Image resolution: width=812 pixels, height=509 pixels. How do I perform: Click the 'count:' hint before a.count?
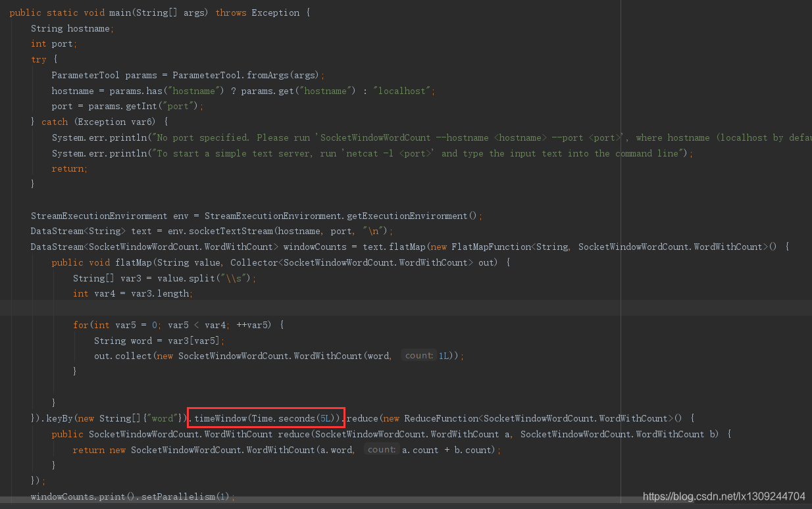click(382, 450)
